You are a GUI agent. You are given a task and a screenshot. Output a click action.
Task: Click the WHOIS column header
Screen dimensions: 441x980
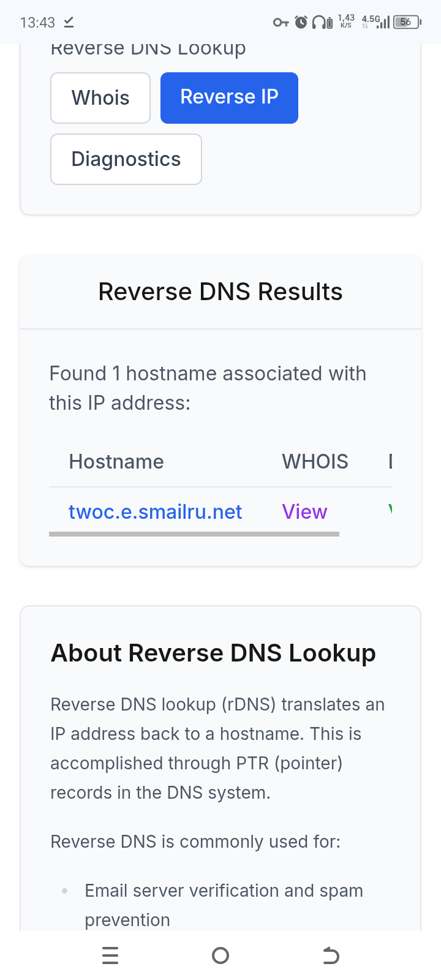click(315, 461)
